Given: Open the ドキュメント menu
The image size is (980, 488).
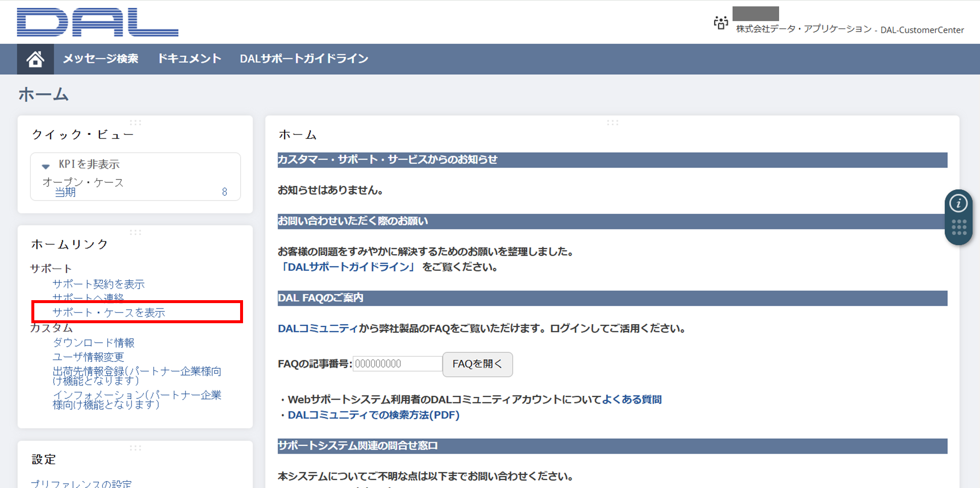Looking at the screenshot, I should (x=189, y=59).
